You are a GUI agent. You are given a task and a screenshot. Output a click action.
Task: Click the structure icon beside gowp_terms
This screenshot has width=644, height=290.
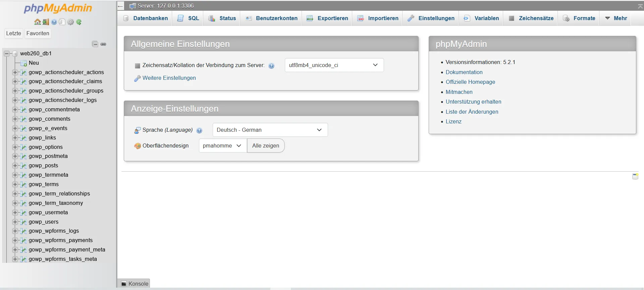[23, 184]
